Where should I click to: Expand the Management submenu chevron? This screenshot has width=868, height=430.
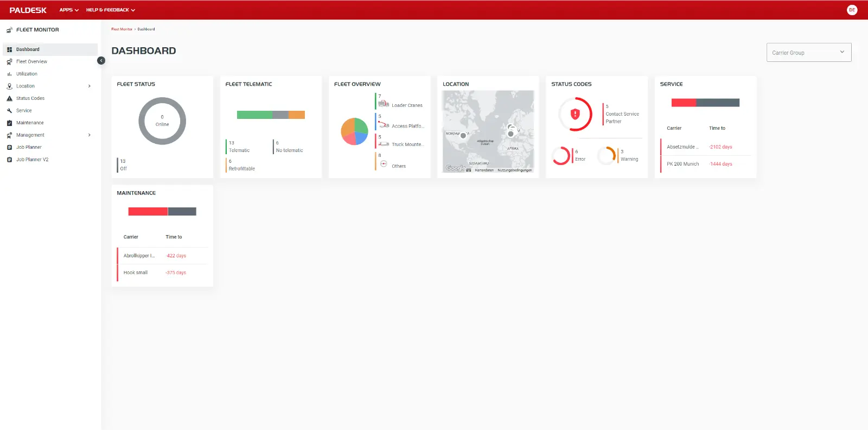(x=90, y=135)
